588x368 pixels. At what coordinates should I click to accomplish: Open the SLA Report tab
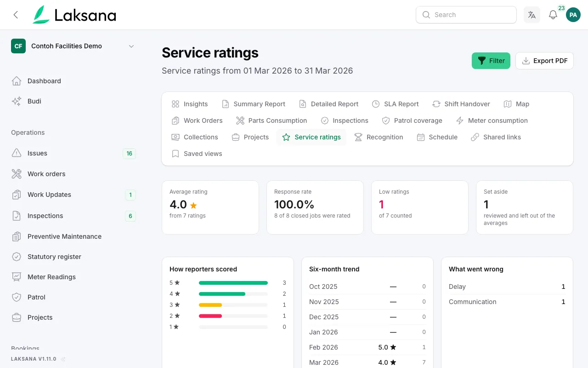pos(396,104)
